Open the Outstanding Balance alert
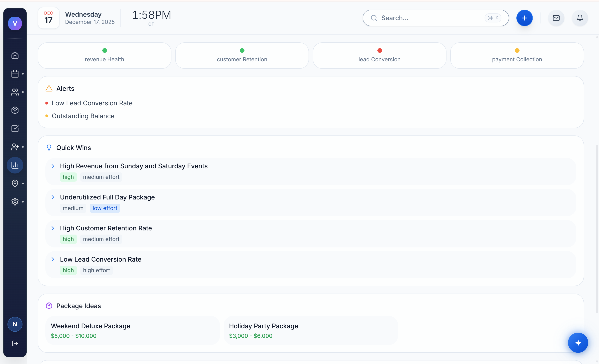Viewport: 599px width, 364px height. [x=83, y=116]
